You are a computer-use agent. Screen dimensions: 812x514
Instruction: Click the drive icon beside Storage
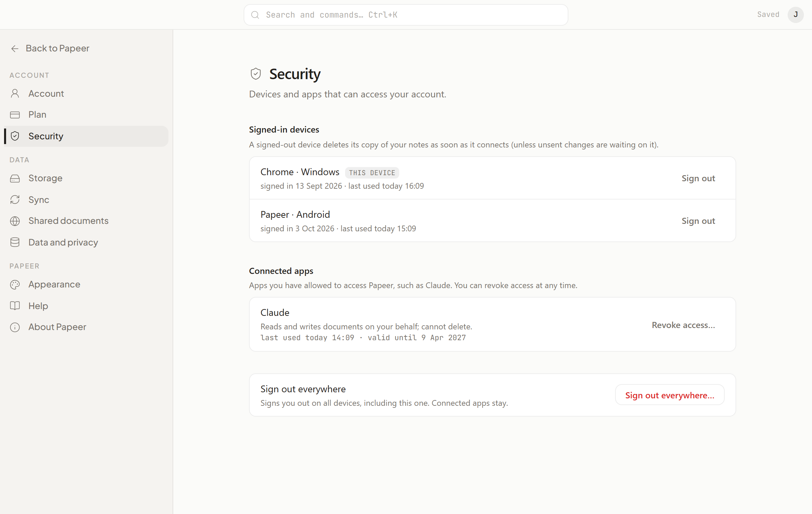pos(15,179)
